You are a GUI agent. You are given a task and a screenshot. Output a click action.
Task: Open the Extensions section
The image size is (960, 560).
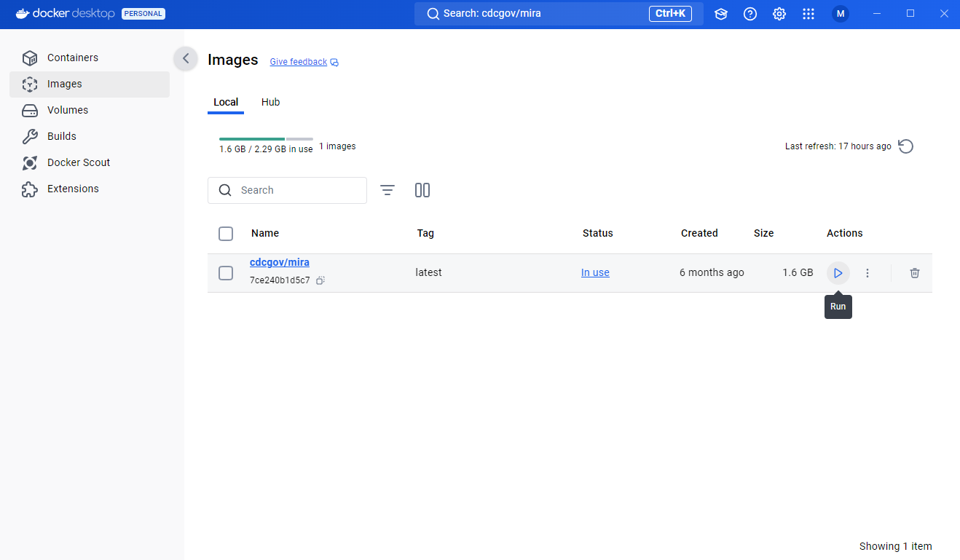(90, 189)
